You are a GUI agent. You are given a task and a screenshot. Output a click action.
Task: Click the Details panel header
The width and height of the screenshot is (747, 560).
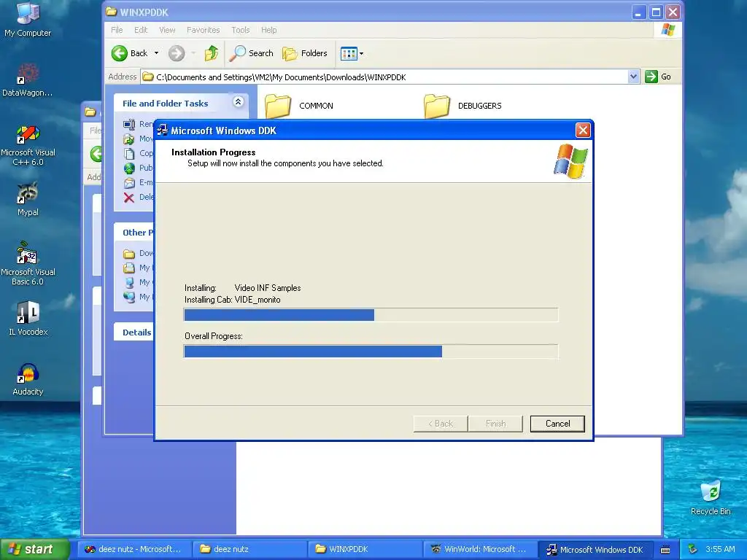click(134, 332)
